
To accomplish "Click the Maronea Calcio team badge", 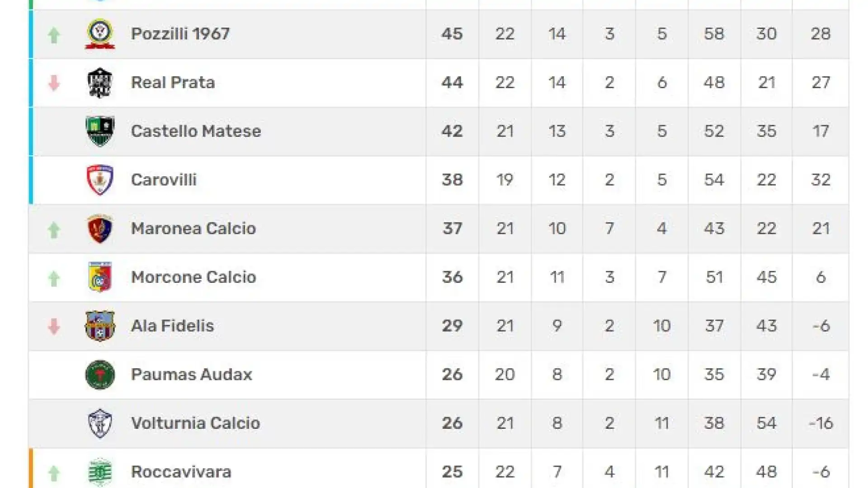I will pos(100,229).
